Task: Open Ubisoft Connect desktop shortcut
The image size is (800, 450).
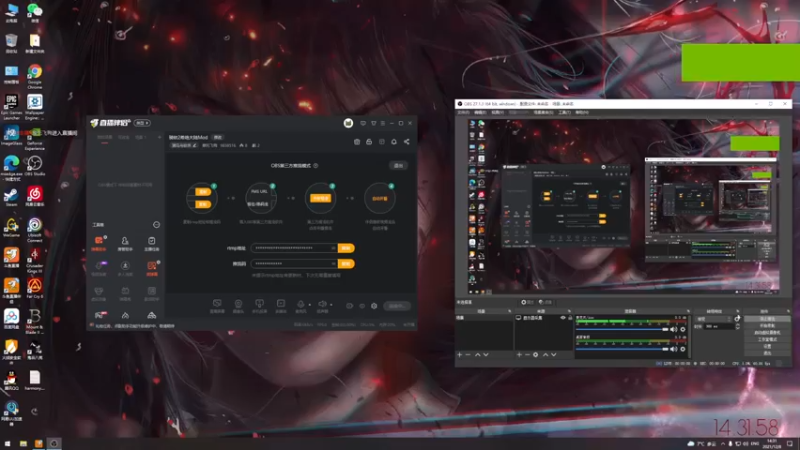Action: click(35, 230)
